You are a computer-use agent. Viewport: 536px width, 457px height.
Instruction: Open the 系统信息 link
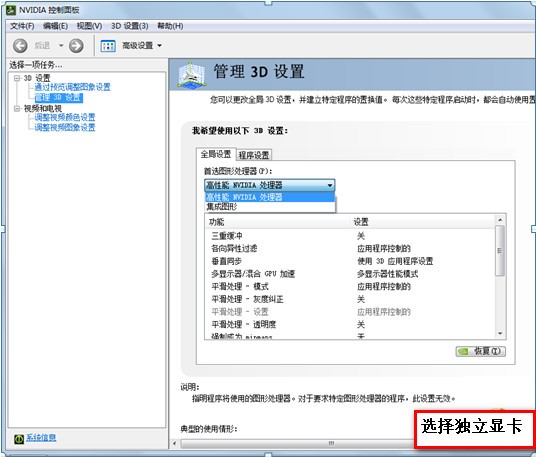(41, 437)
